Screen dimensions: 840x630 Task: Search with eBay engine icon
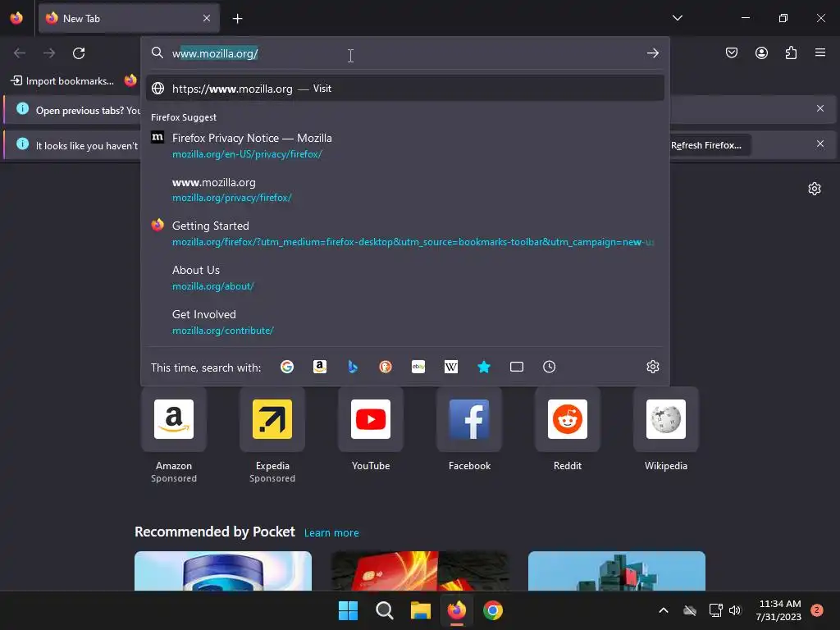[418, 367]
